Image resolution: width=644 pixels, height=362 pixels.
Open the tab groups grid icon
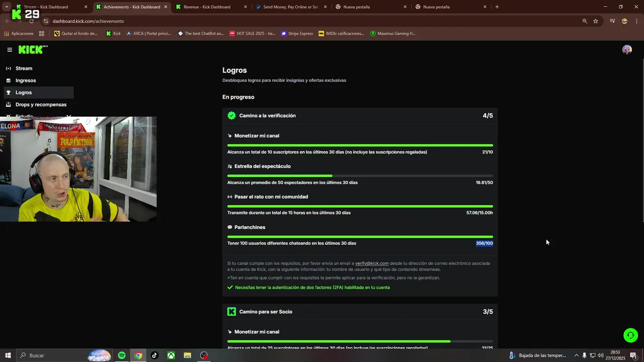click(x=41, y=34)
